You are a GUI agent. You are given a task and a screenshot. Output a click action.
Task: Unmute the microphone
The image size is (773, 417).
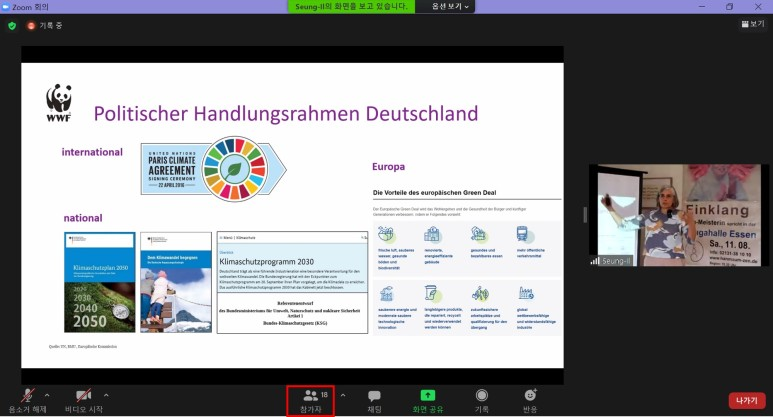tap(28, 400)
